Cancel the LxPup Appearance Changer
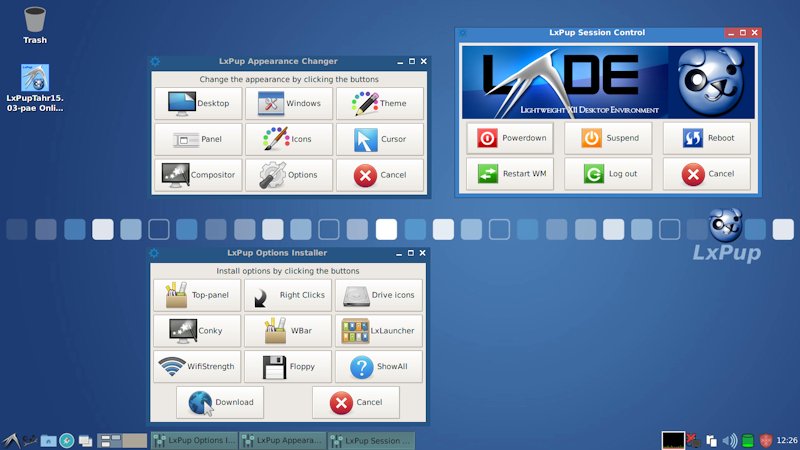The height and width of the screenshot is (450, 800). pos(380,175)
